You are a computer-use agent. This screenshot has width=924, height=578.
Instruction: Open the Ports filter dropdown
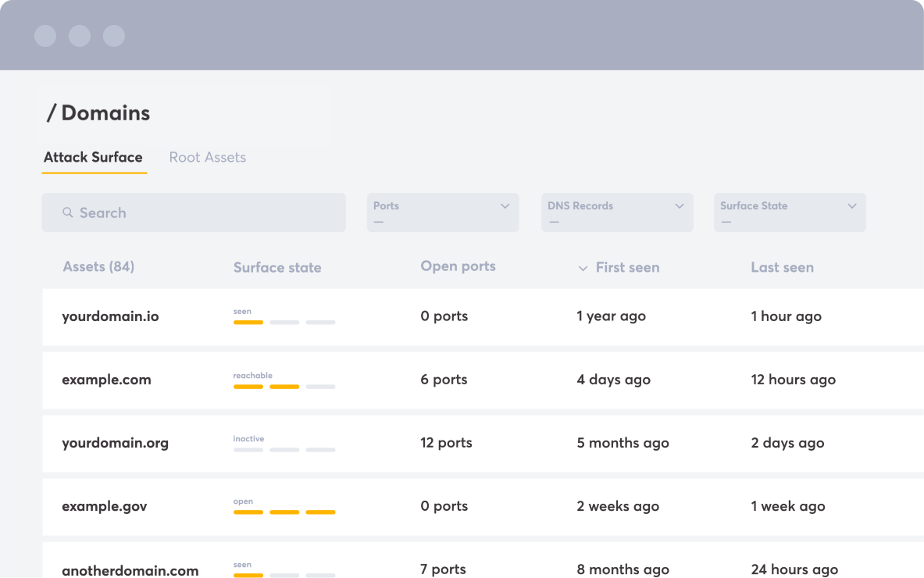point(442,212)
